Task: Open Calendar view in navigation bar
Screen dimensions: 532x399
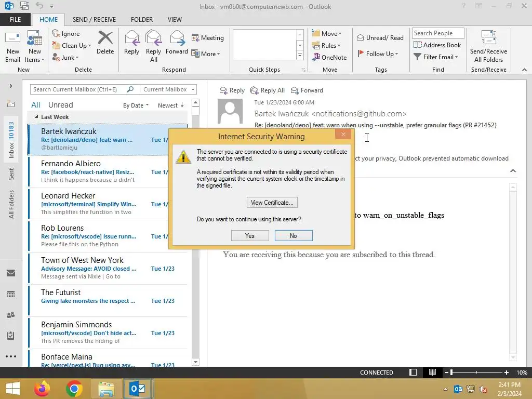Action: pyautogui.click(x=11, y=294)
